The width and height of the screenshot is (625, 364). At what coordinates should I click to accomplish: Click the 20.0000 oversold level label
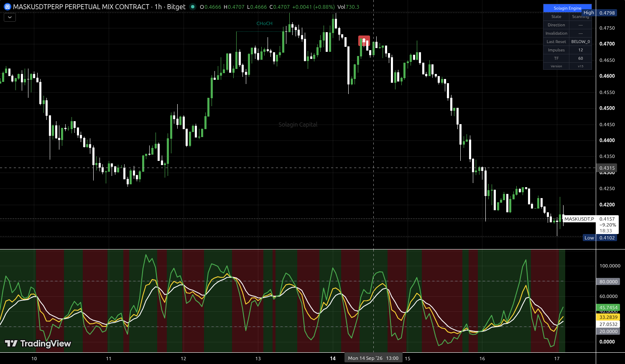tap(608, 331)
